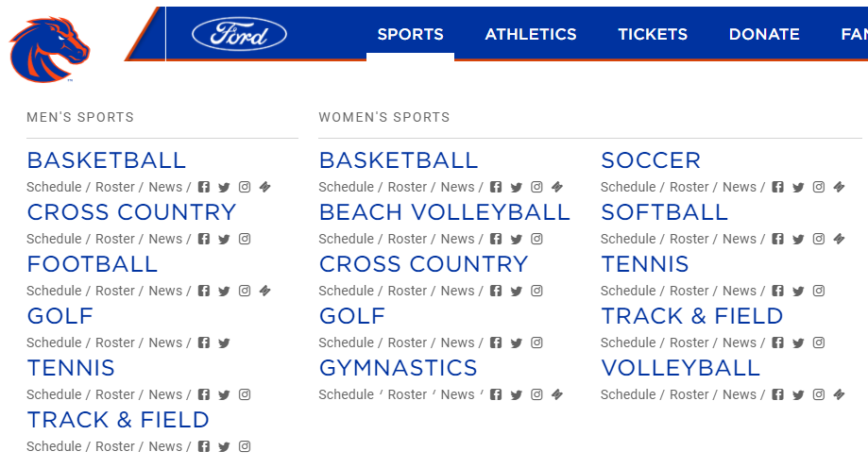868x468 pixels.
Task: Click Softball Twitter icon
Action: 798,239
